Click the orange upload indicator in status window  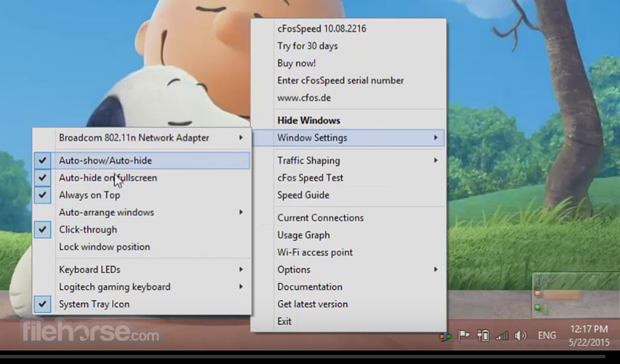[538, 294]
